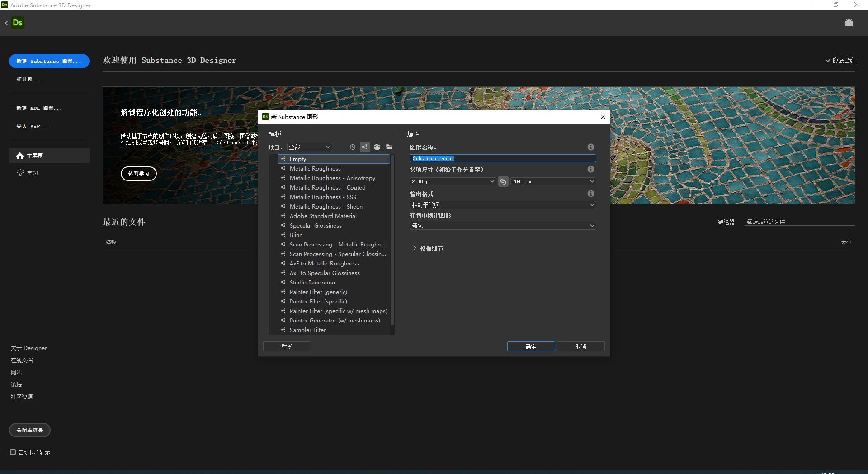Click the graph icon beside Blinn template
This screenshot has height=474, width=868.
click(283, 235)
